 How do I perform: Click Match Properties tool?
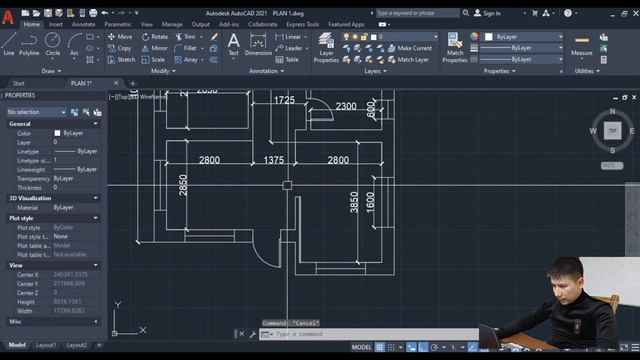point(454,47)
